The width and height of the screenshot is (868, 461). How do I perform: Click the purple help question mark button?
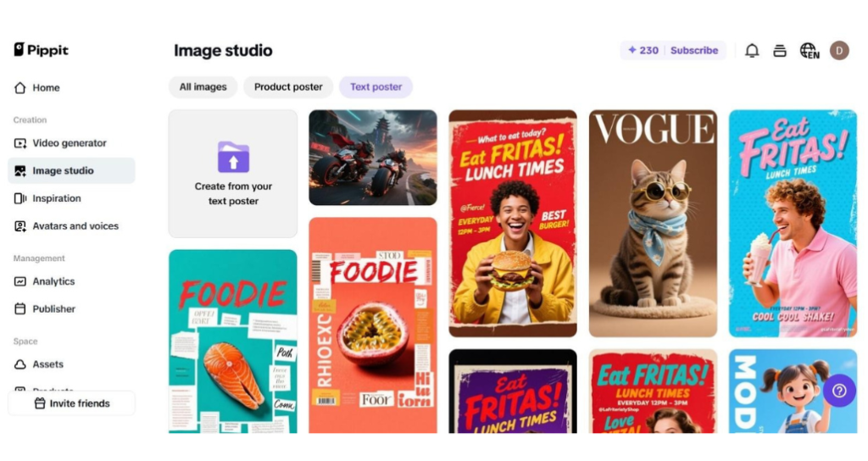(839, 391)
